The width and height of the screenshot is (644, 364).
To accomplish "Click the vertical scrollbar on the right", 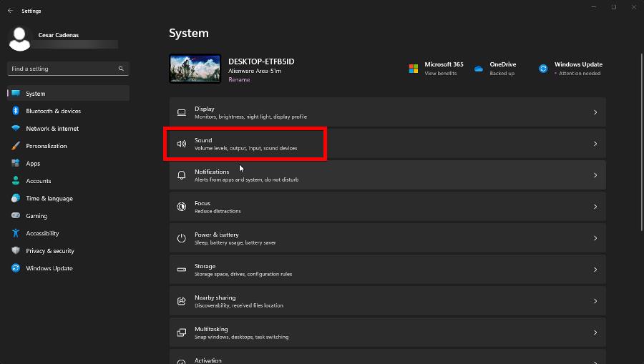I will [642, 142].
